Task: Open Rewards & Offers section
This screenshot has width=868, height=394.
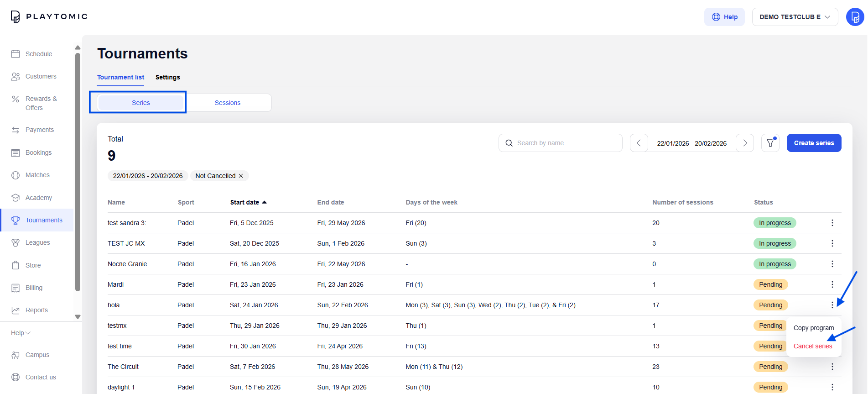Action: 41,103
